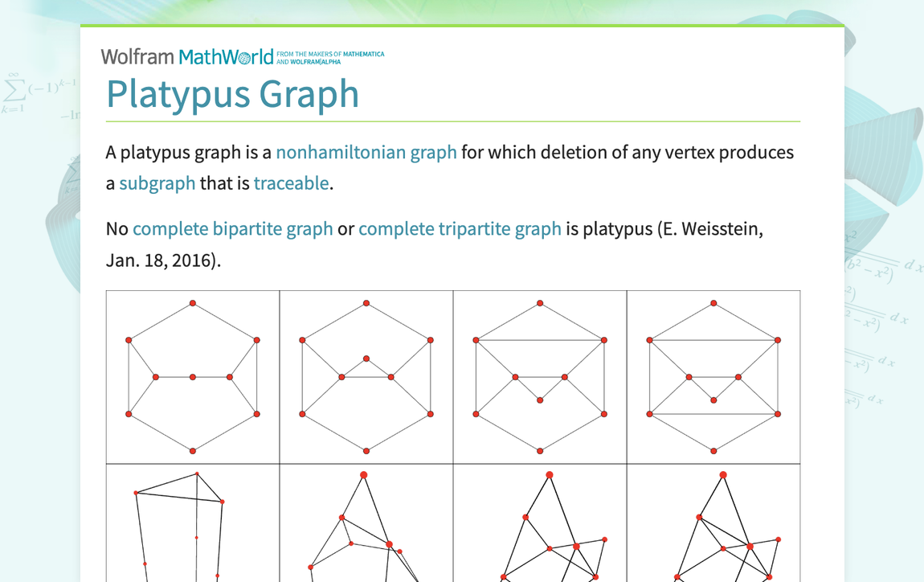The height and width of the screenshot is (582, 924).
Task: Click the bottom vertex of the third graph diagram
Action: pyautogui.click(x=540, y=450)
